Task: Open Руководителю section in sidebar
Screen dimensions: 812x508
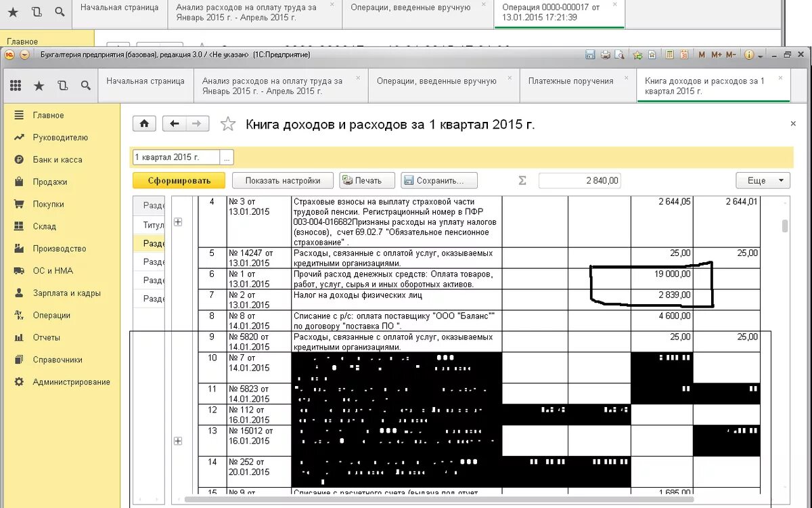Action: [x=60, y=137]
